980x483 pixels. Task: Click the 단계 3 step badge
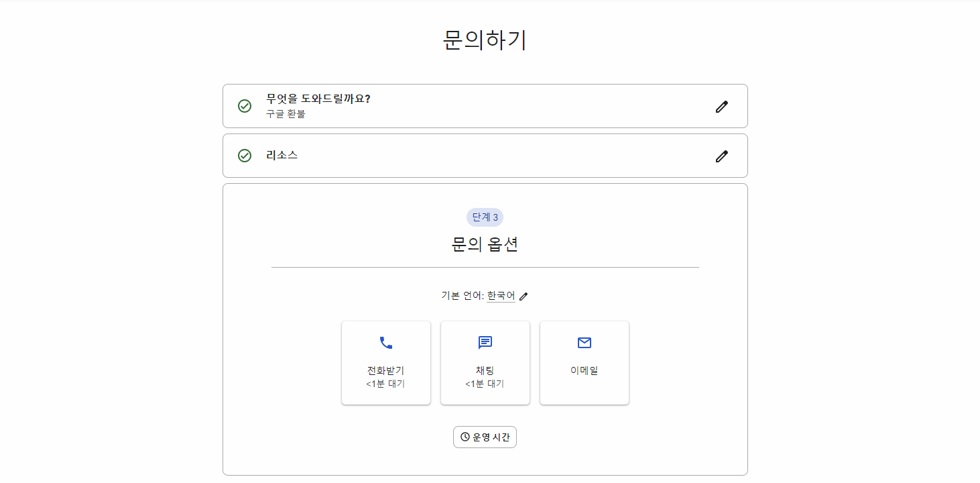485,217
